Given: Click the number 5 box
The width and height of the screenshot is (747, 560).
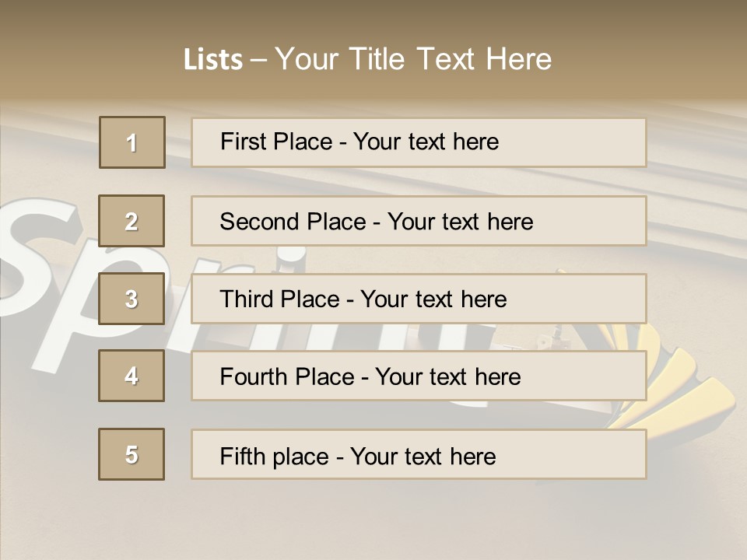Looking at the screenshot, I should point(132,454).
